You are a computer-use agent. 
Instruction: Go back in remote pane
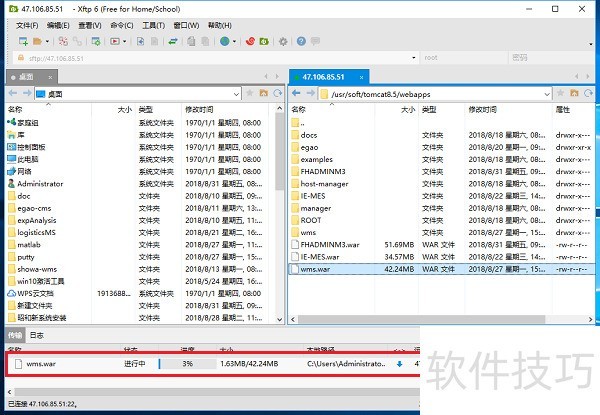click(296, 93)
